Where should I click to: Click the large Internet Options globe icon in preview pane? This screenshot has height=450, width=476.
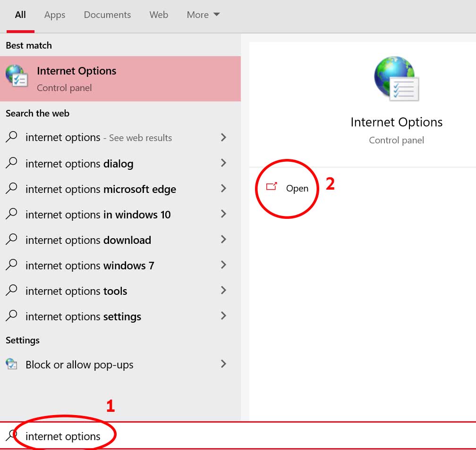pos(396,78)
